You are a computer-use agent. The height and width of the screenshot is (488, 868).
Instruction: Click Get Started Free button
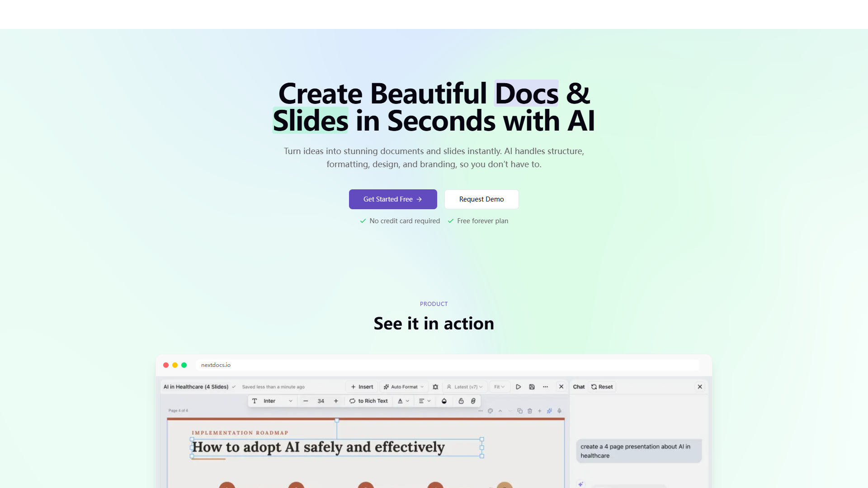(393, 199)
